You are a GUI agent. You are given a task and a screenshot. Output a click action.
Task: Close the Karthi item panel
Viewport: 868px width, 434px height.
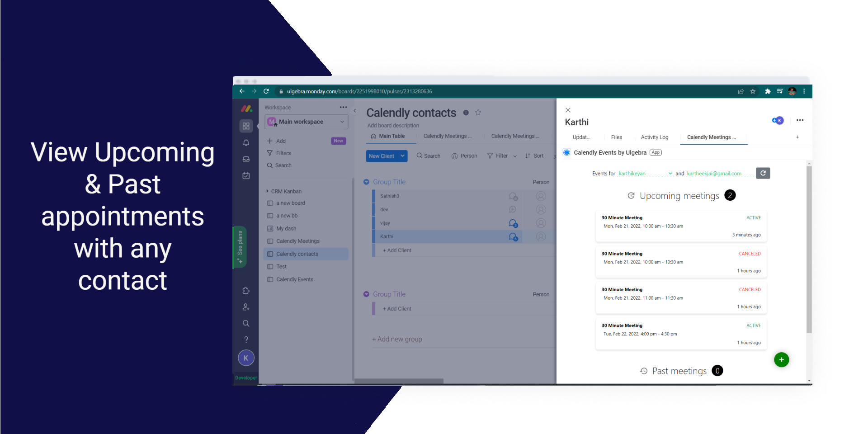(568, 110)
